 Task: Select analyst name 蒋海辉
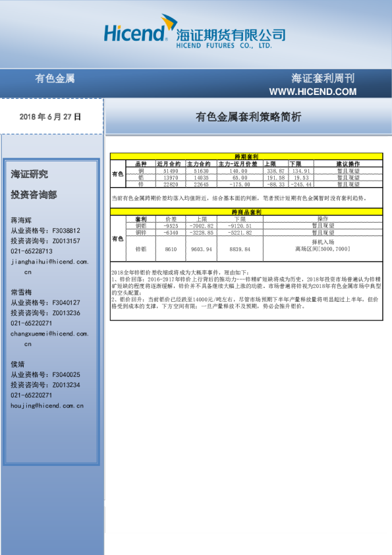[x=21, y=220]
